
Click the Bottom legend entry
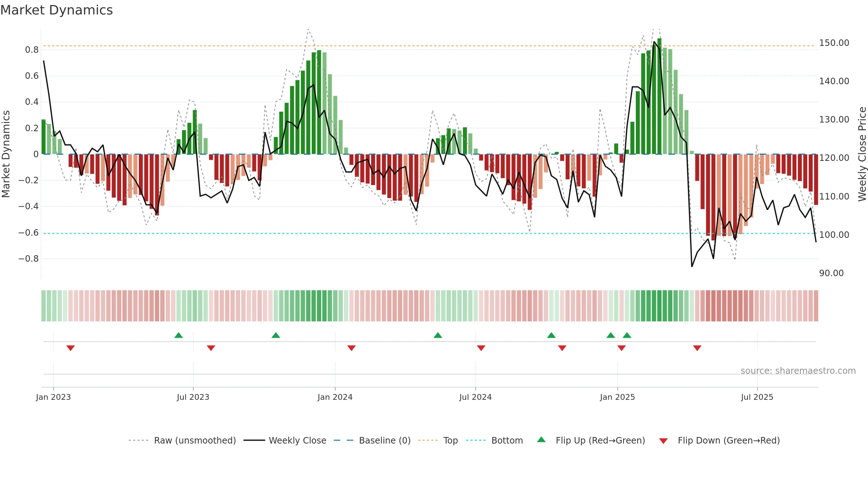494,440
